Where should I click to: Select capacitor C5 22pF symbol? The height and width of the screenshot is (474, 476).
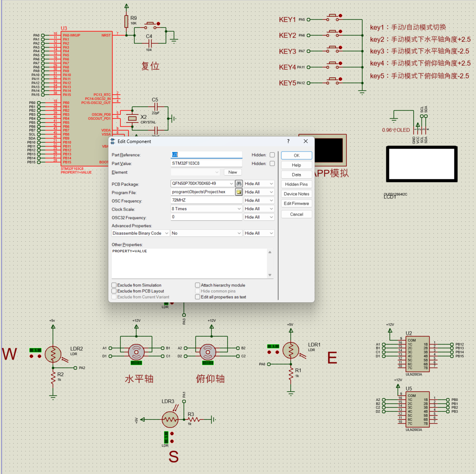(x=156, y=107)
